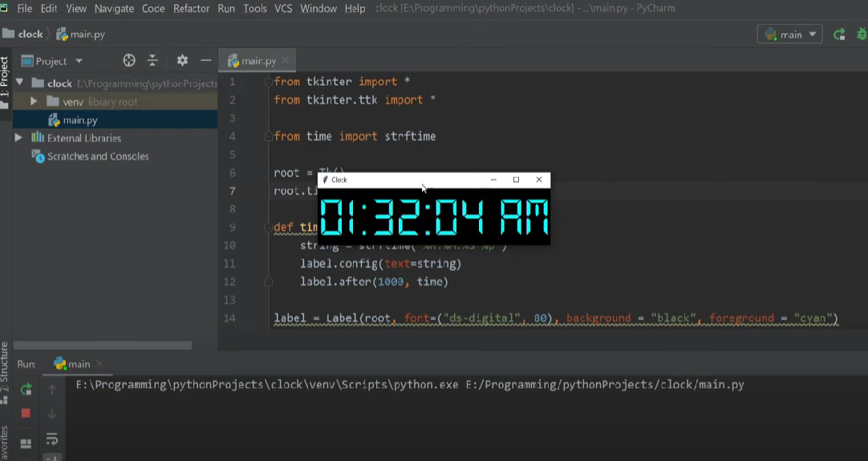Viewport: 868px width, 461px height.
Task: Click the down arrow in Run panel
Action: coord(52,414)
